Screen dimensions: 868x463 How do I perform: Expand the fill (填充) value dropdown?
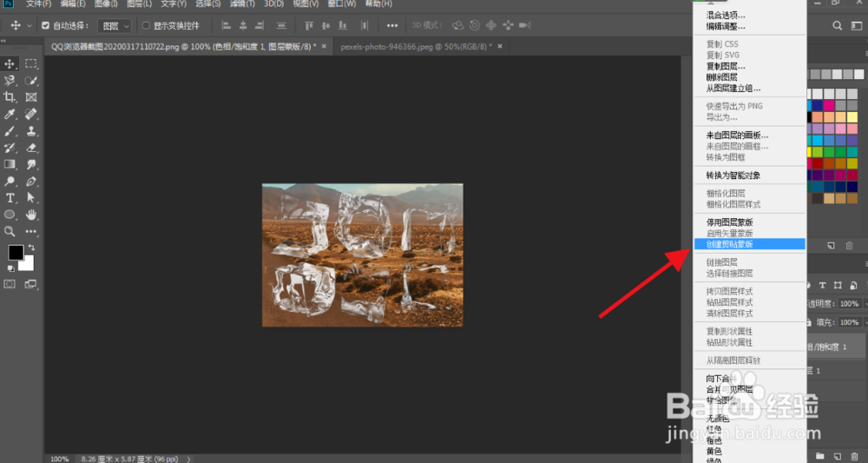(x=865, y=321)
